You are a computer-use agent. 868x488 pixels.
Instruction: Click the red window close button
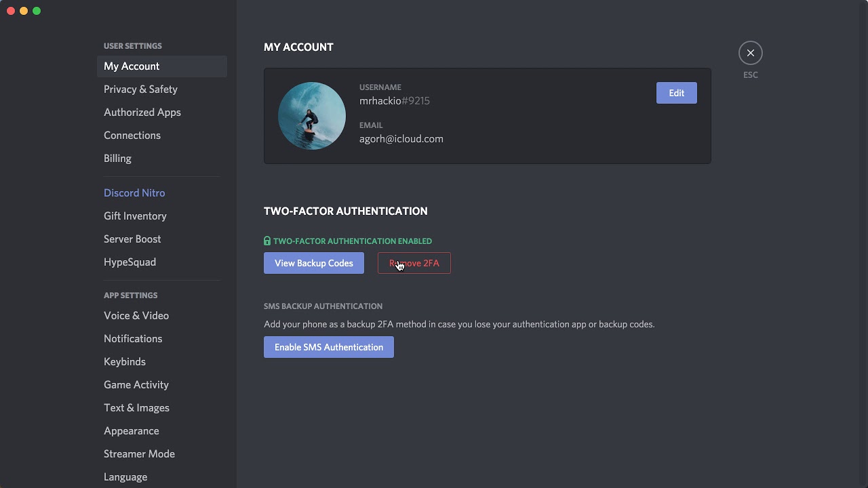point(11,11)
